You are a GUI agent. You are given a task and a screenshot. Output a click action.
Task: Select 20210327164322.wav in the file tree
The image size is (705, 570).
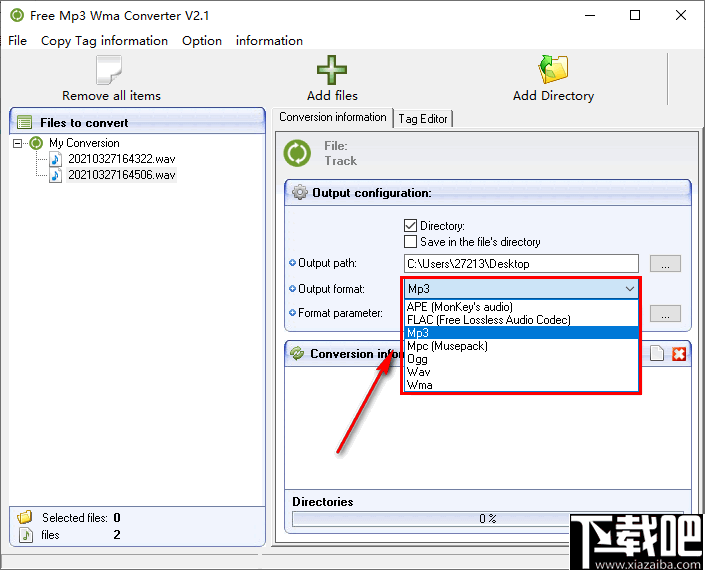[x=121, y=159]
